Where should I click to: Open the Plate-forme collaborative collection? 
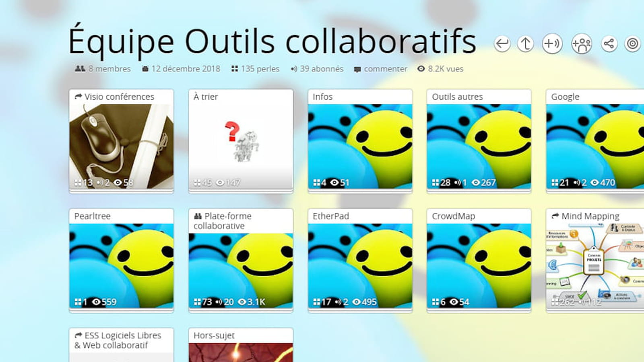point(241,260)
